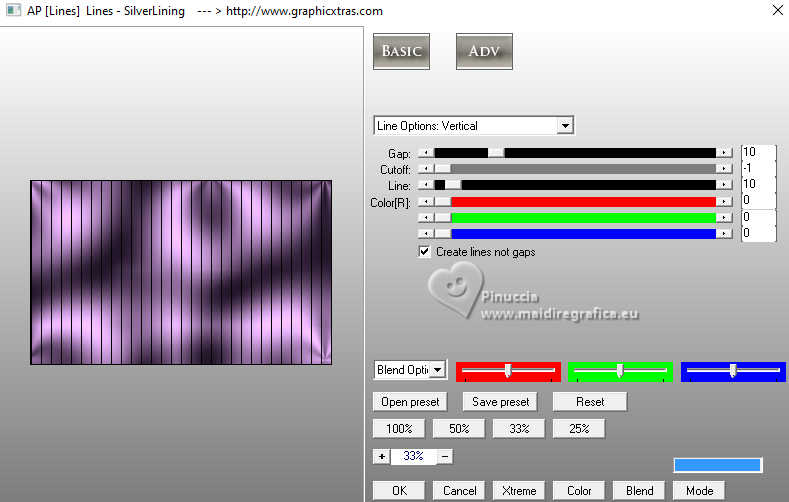Image resolution: width=789 pixels, height=502 pixels.
Task: Click the title bar application icon
Action: (x=13, y=10)
